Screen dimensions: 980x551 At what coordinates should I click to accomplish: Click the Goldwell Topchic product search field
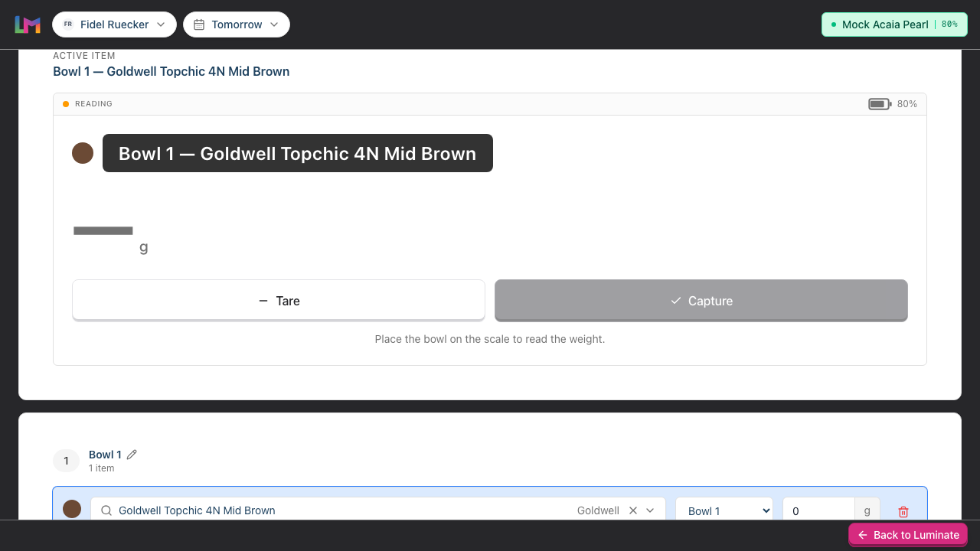pyautogui.click(x=379, y=510)
